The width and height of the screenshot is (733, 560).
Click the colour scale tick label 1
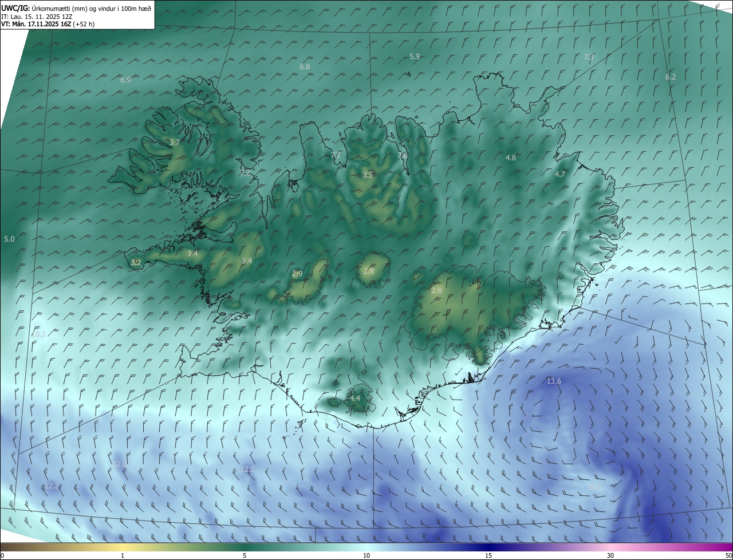click(123, 555)
